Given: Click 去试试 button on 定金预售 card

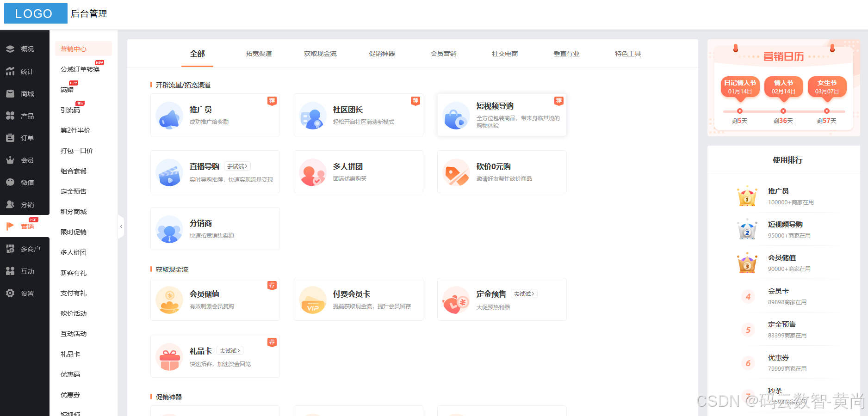Looking at the screenshot, I should [524, 294].
